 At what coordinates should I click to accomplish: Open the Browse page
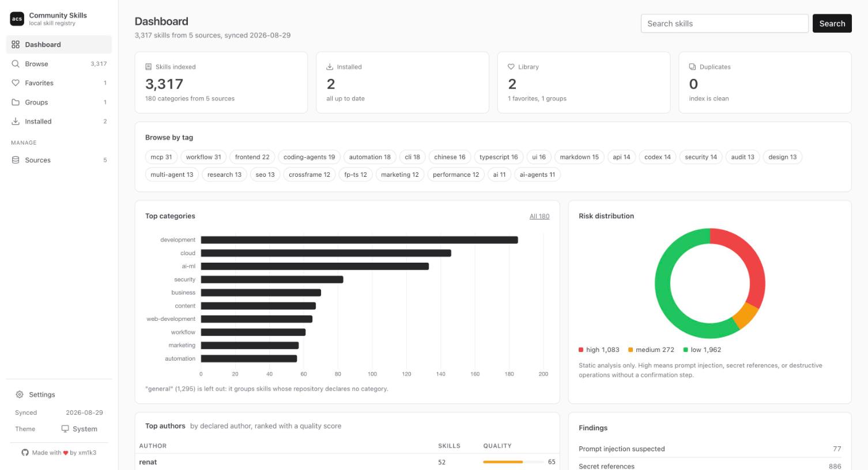pos(59,64)
